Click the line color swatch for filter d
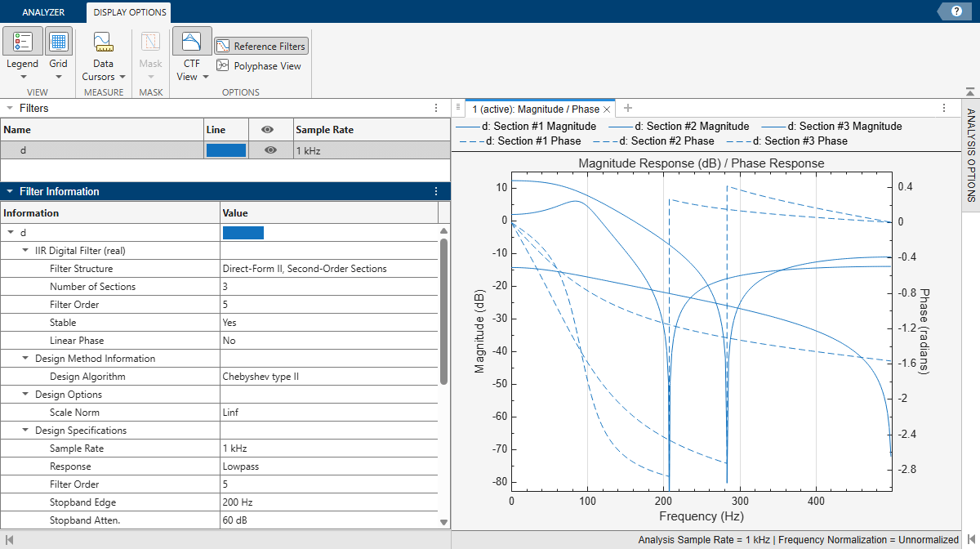Image resolution: width=980 pixels, height=549 pixels. [x=226, y=150]
